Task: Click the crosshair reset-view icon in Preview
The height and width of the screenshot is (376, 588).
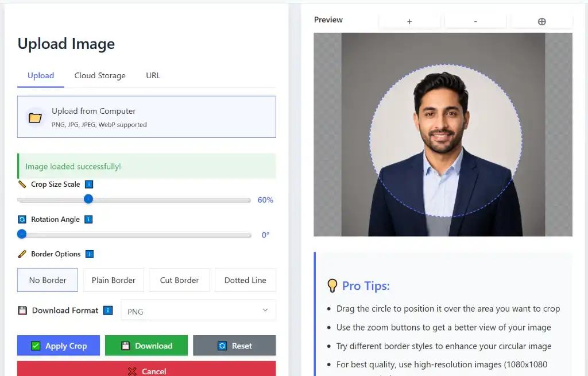Action: tap(542, 21)
